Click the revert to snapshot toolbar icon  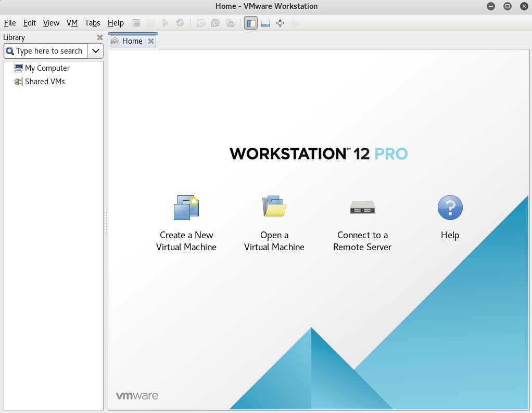point(216,23)
